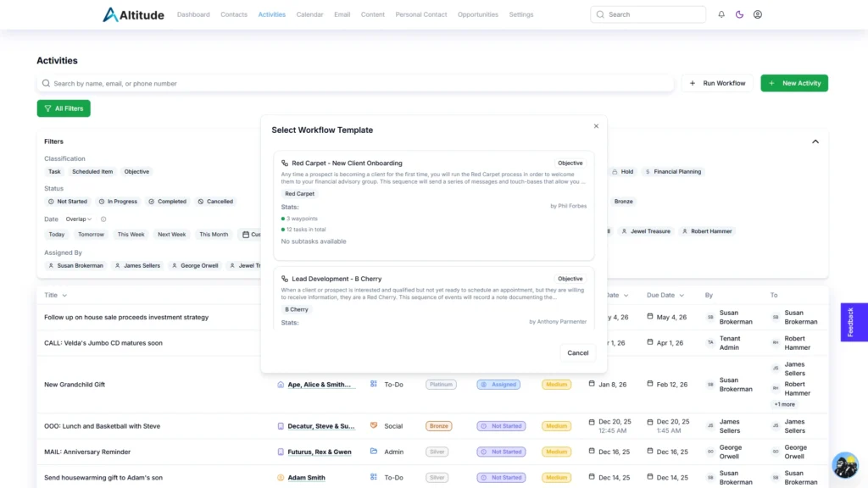Open the Calendar navigation tab
868x488 pixels.
(x=309, y=14)
